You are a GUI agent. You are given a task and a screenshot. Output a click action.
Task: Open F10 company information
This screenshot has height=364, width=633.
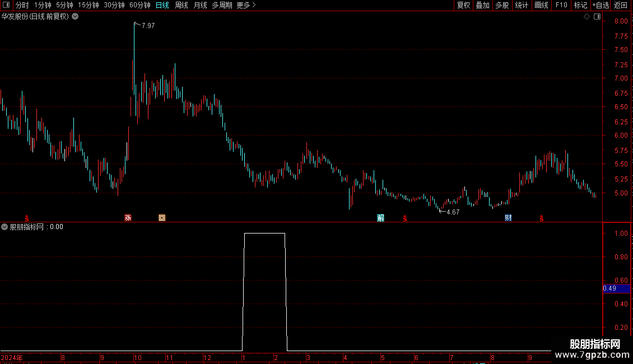click(x=561, y=5)
